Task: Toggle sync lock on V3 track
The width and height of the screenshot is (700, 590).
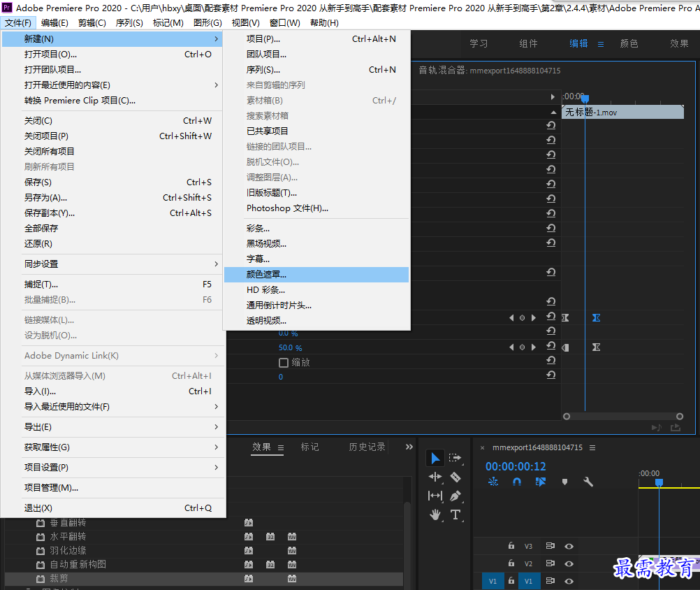Action: pos(550,546)
